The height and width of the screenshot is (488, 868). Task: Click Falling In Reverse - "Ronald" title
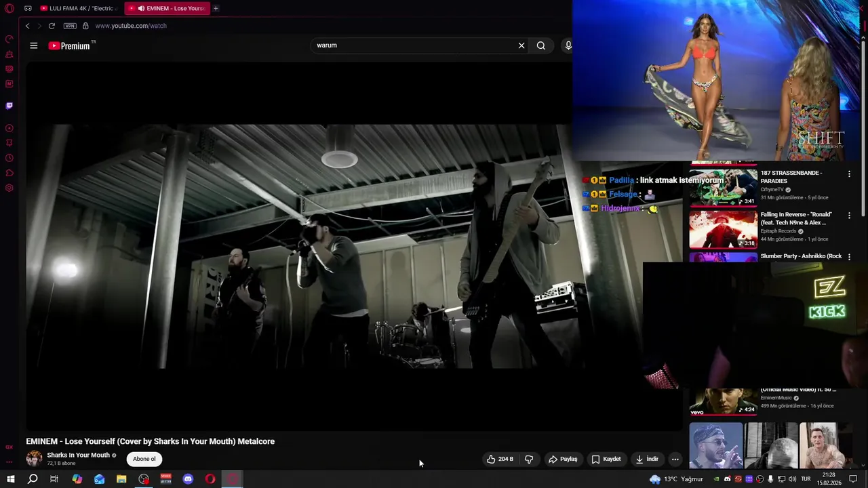click(x=796, y=218)
